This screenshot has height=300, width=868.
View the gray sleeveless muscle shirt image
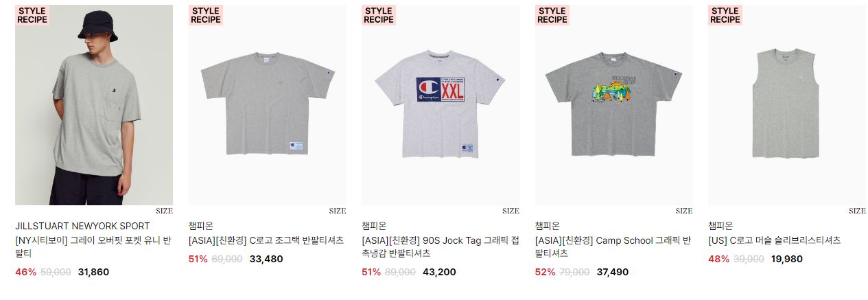787,105
